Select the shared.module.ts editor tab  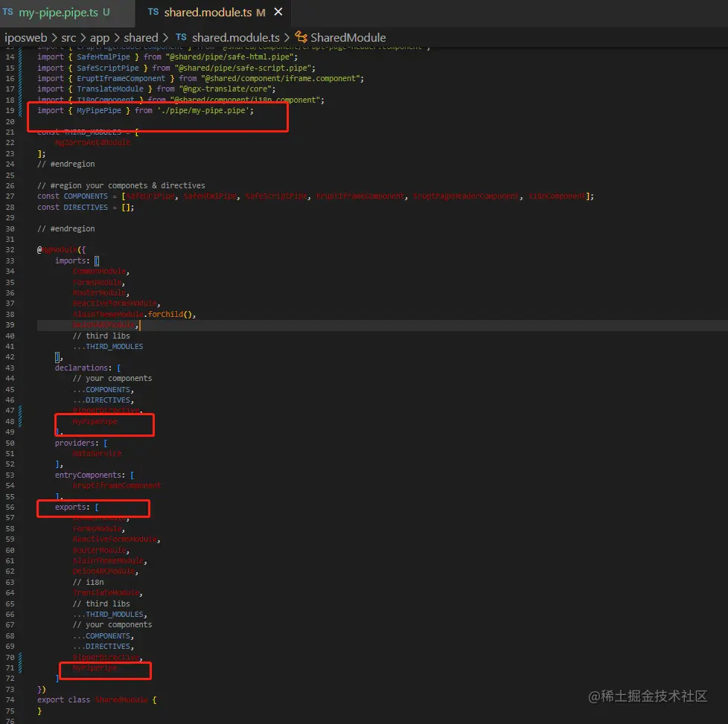click(208, 13)
